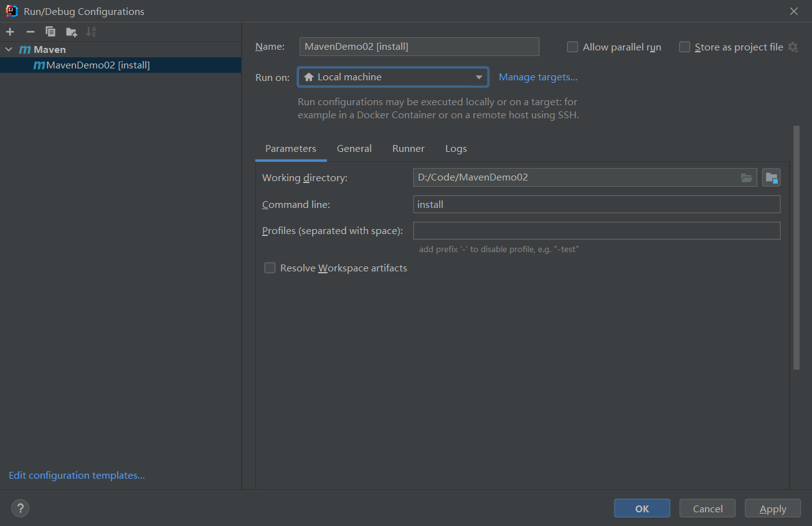Check Store as project file
Image resolution: width=812 pixels, height=526 pixels.
pos(685,47)
